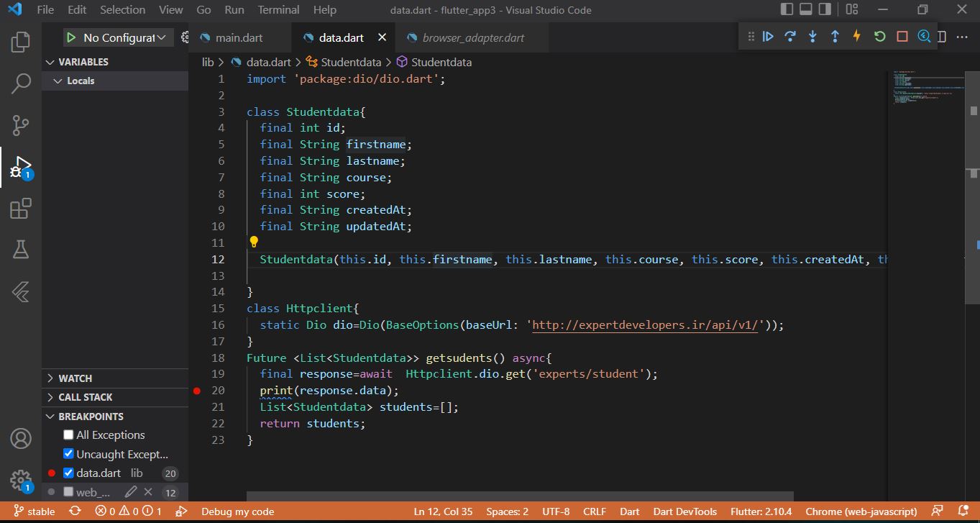
Task: Open the Selection menu
Action: point(122,10)
